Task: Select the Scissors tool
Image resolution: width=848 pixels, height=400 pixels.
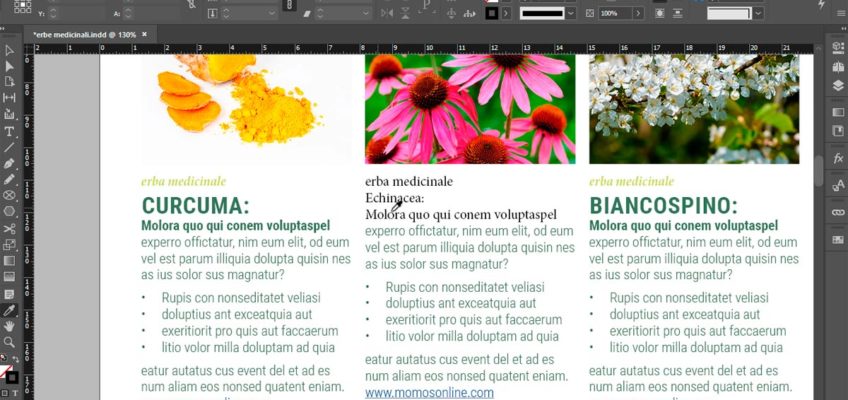Action: tap(9, 229)
